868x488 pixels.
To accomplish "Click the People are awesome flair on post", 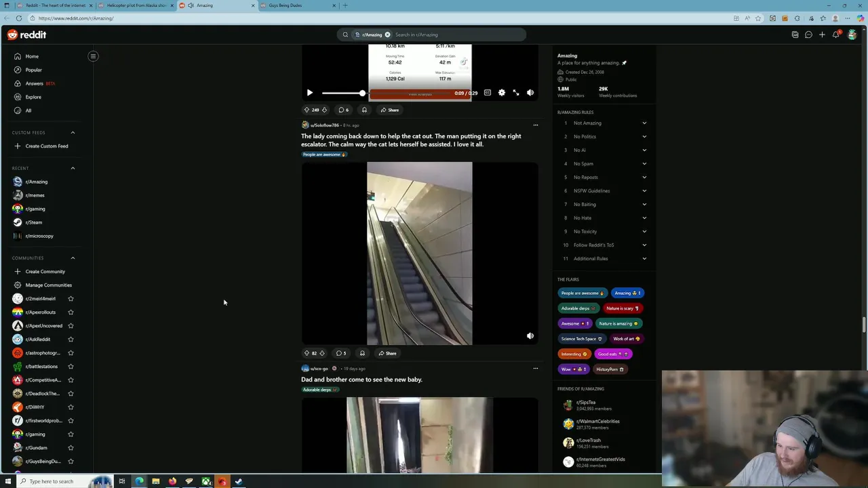I will tap(324, 155).
